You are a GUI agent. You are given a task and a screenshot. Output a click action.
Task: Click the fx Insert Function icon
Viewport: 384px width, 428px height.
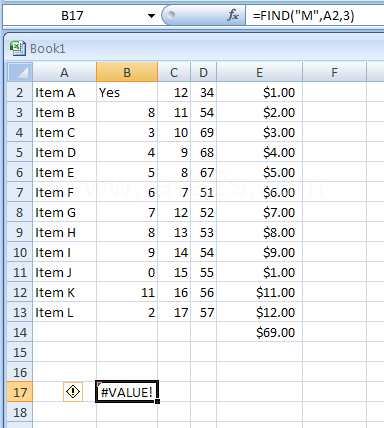point(233,15)
